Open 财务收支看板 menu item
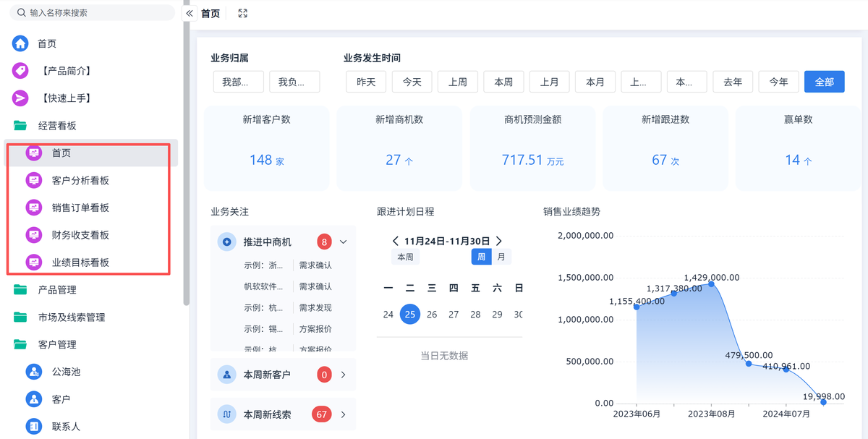This screenshot has height=439, width=868. [80, 235]
